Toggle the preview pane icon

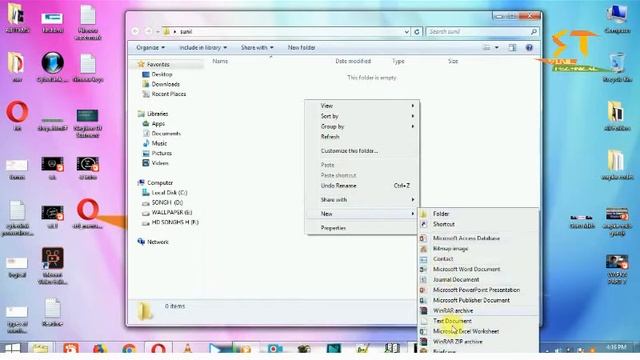click(x=512, y=48)
